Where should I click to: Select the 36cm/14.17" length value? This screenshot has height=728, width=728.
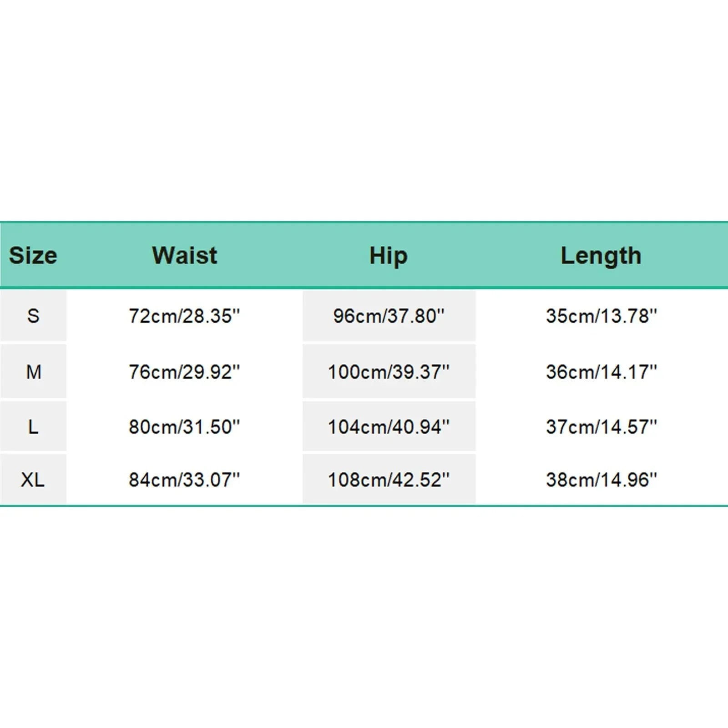(x=602, y=372)
